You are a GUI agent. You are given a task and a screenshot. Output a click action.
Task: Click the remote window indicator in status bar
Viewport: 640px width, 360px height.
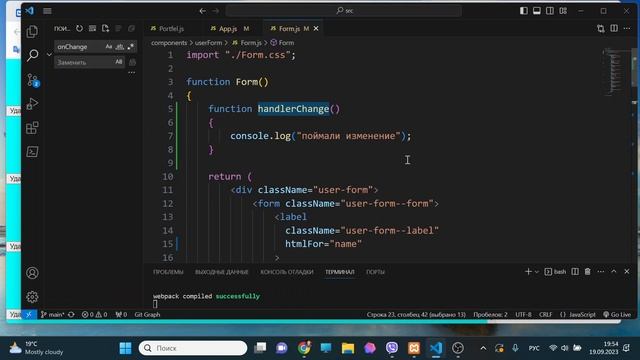pos(29,314)
